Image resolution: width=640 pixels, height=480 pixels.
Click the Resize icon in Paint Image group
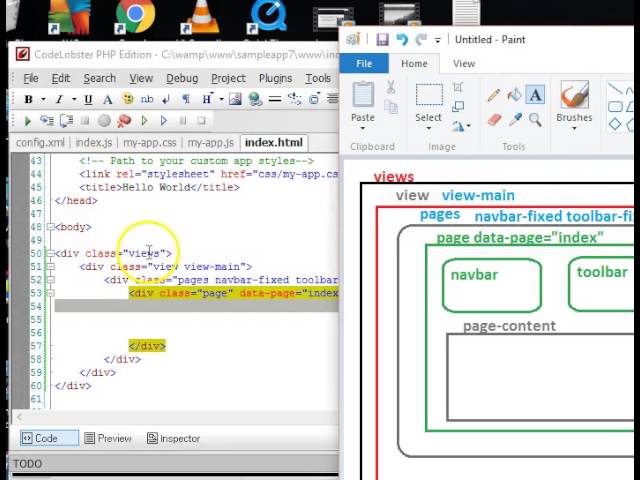click(x=458, y=107)
